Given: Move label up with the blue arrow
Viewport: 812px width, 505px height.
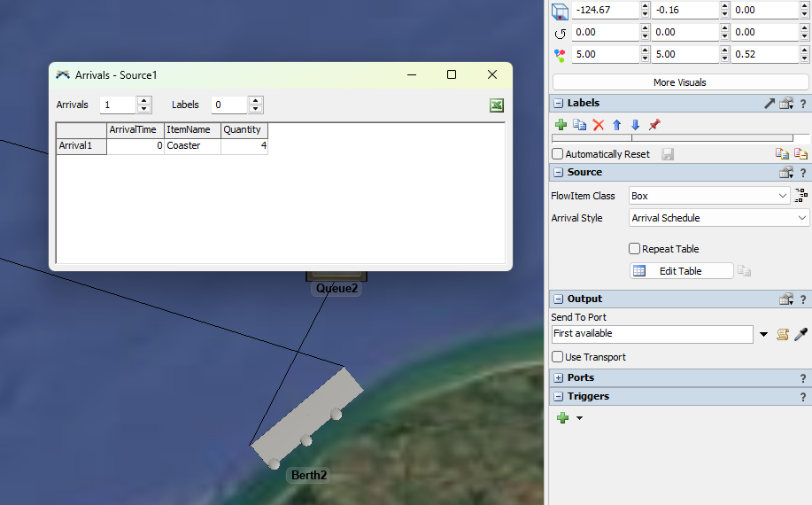Looking at the screenshot, I should coord(617,125).
